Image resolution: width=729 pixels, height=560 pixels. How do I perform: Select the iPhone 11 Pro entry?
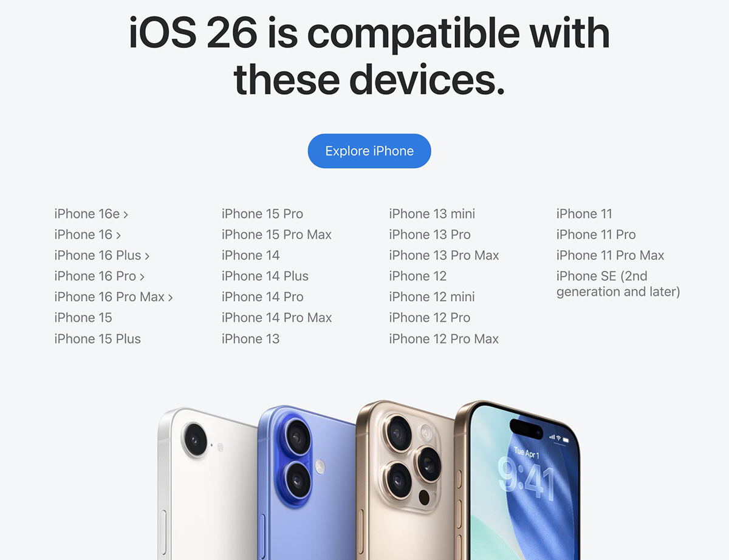click(x=596, y=234)
